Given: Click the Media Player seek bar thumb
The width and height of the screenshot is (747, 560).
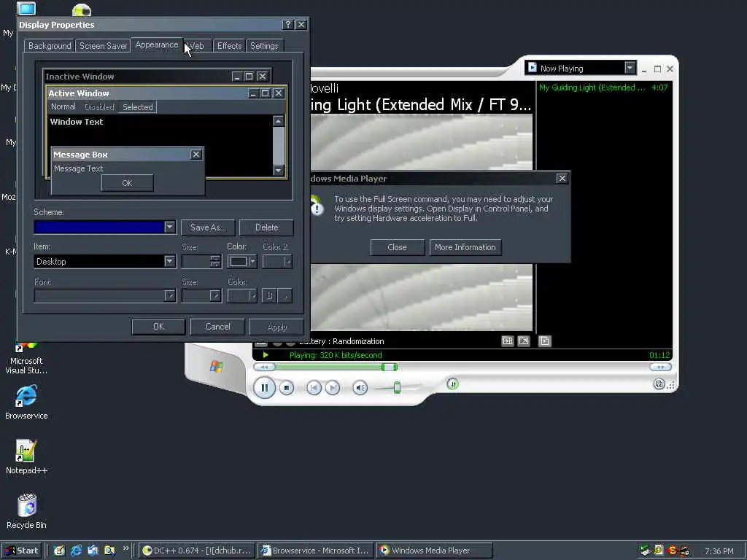Looking at the screenshot, I should pos(389,367).
